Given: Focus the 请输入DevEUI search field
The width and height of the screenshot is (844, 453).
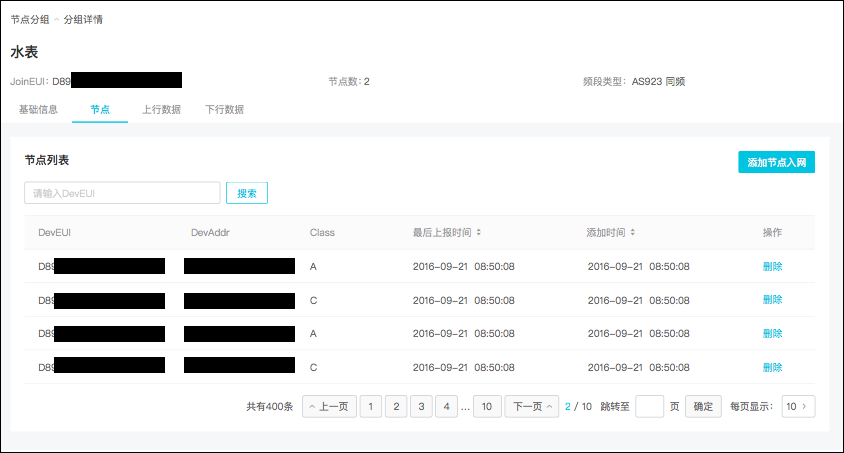Looking at the screenshot, I should (x=122, y=193).
